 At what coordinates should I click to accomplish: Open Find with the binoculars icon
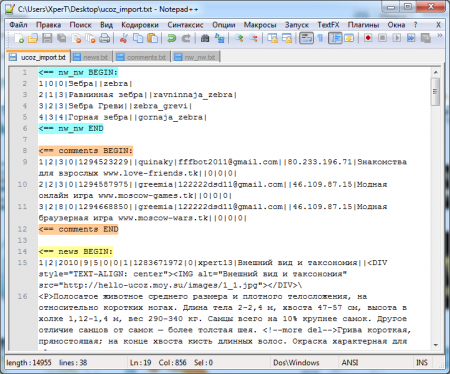coord(205,38)
